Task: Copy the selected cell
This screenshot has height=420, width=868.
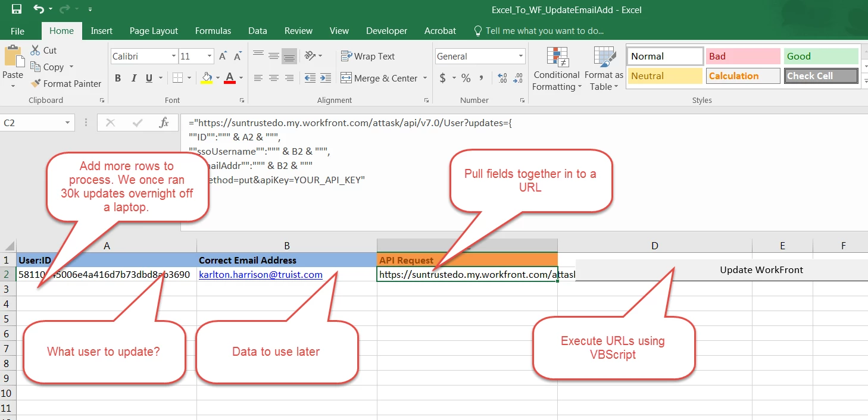Action: point(46,67)
